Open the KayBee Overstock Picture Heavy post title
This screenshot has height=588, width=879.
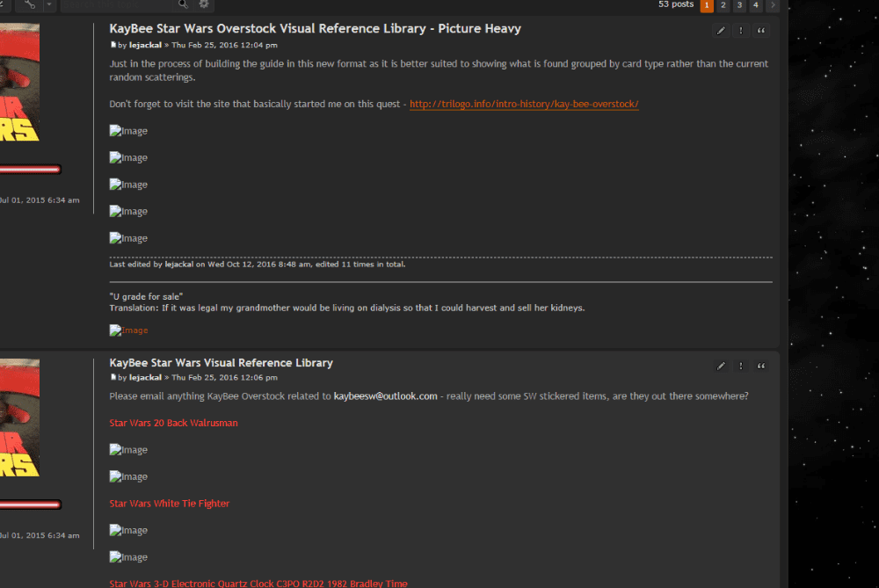click(x=315, y=29)
